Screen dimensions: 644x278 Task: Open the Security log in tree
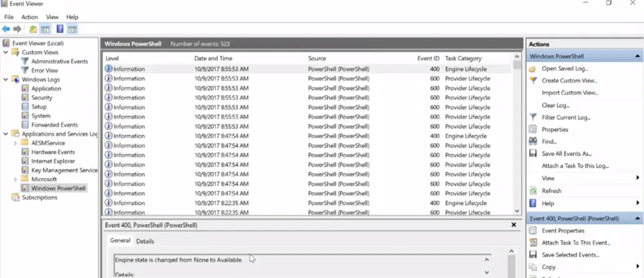pos(42,98)
